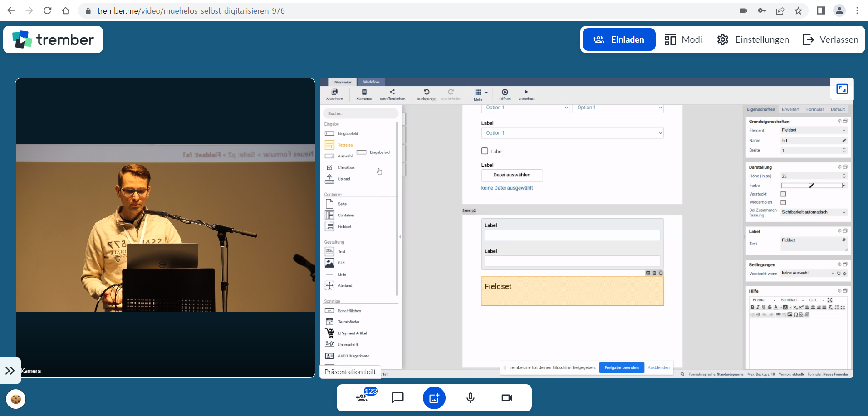Apply bold in Hilfe editor
The height and width of the screenshot is (416, 868).
tap(752, 307)
